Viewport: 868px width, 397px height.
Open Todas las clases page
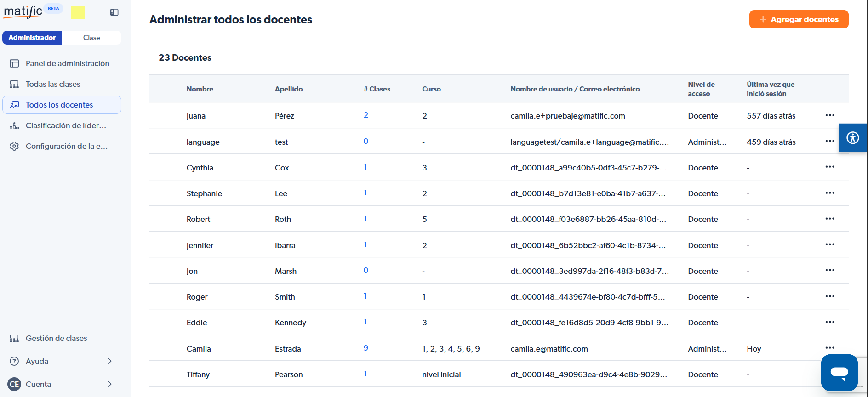pos(53,84)
